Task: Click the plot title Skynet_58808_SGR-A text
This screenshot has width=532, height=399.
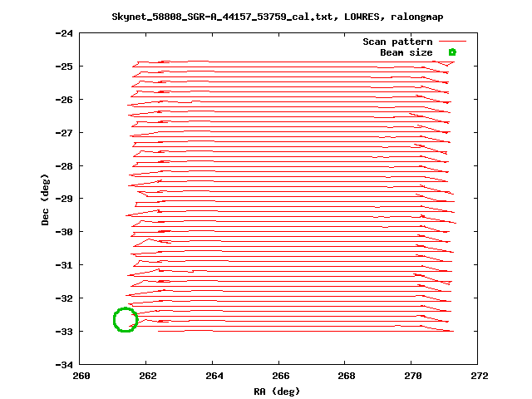Action: point(277,17)
